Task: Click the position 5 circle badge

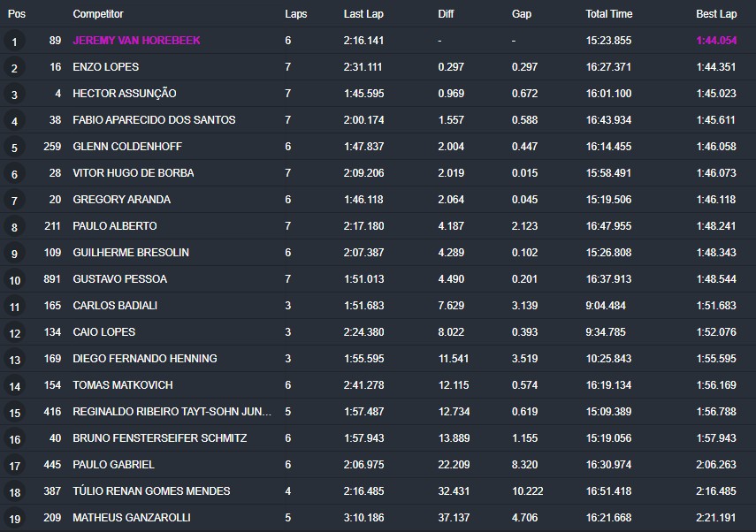Action: pos(14,148)
